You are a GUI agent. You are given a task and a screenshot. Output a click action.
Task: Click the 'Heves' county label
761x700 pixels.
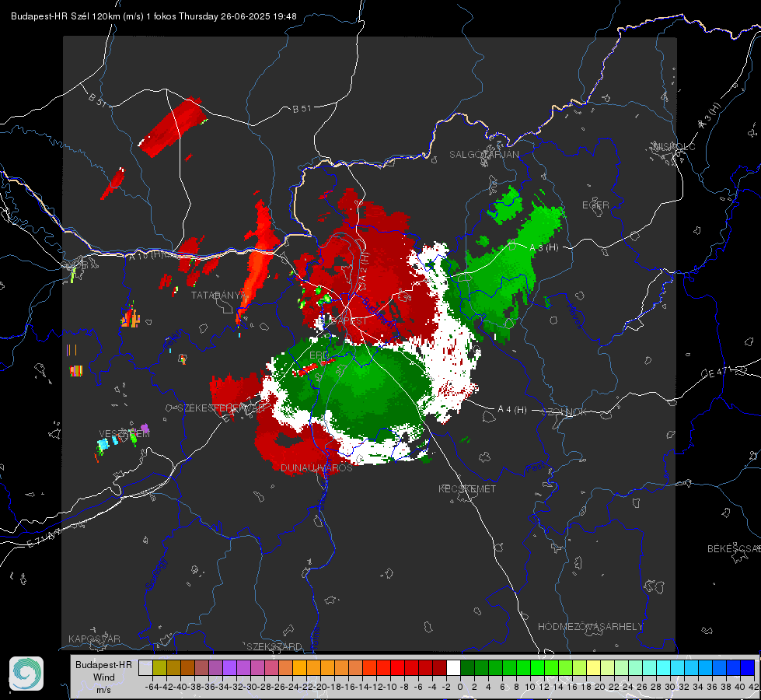pos(574,317)
